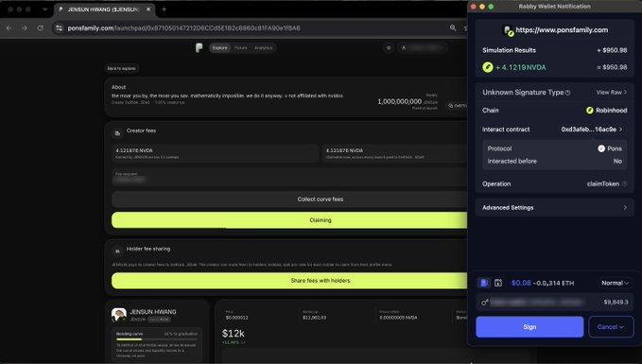Screen dimensions: 642x364
Task: Click the yellow minimize dot of Rabby window
Action: pos(482,7)
